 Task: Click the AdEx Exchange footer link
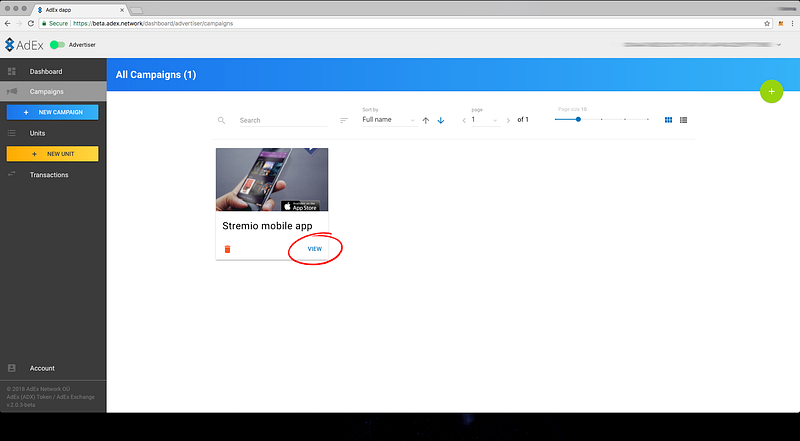76,397
